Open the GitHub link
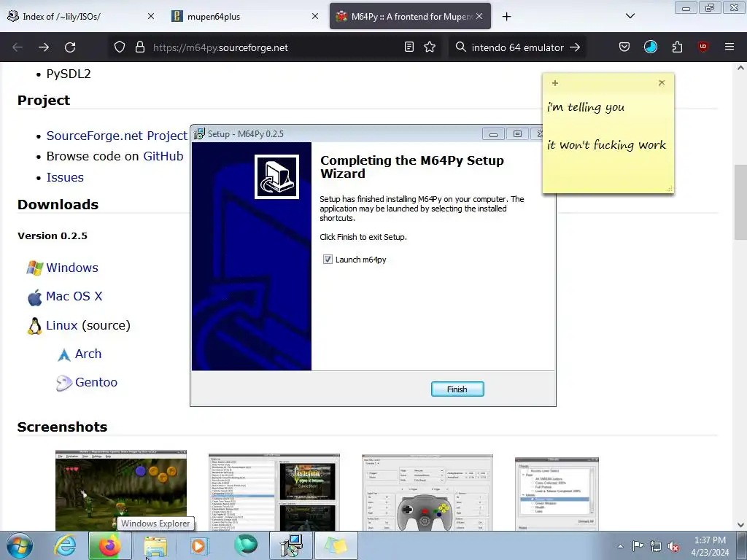The height and width of the screenshot is (560, 747). click(x=163, y=156)
